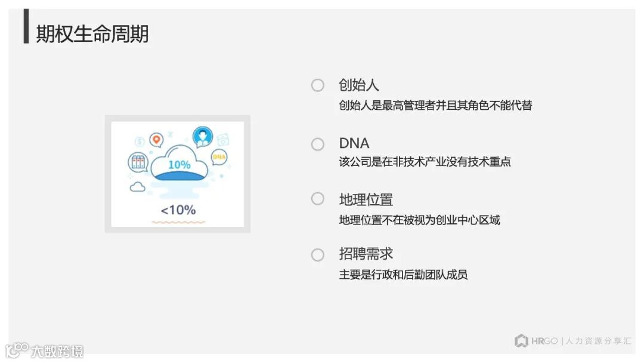
Task: Click the faint dollar sign icon
Action: click(140, 142)
